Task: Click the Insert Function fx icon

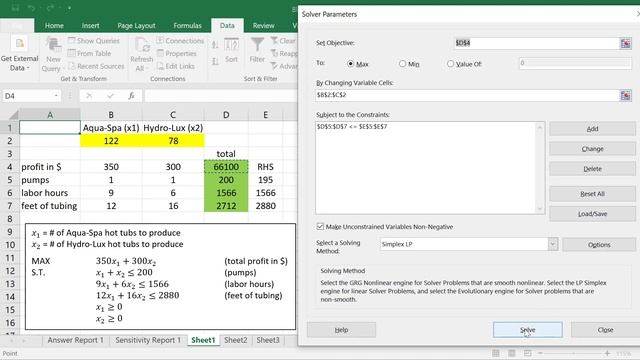Action: [131, 96]
